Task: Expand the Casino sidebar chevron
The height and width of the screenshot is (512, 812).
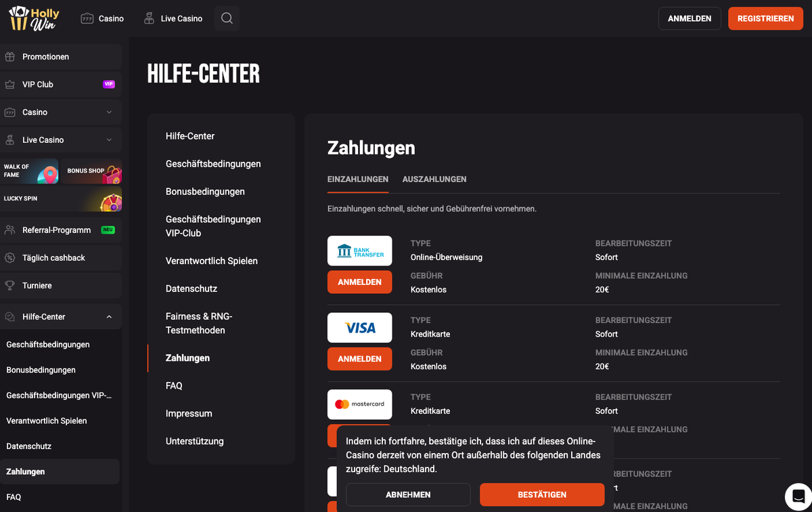Action: pyautogui.click(x=109, y=112)
